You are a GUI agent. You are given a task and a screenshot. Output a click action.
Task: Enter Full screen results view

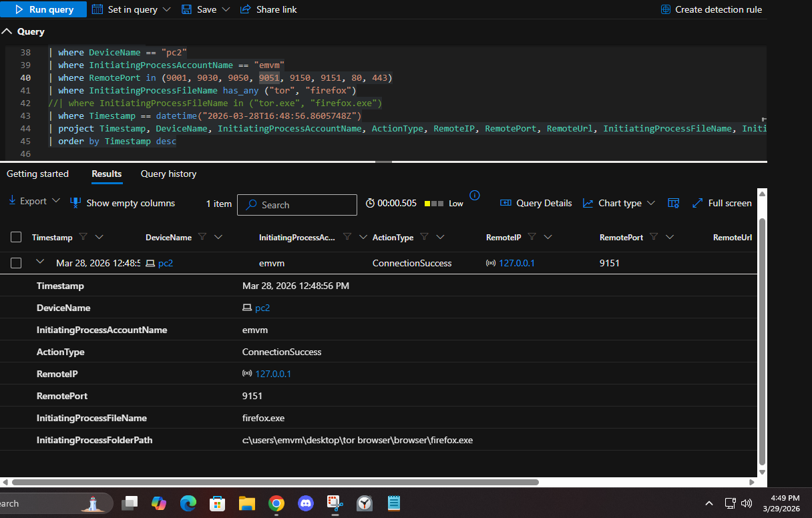pos(722,203)
